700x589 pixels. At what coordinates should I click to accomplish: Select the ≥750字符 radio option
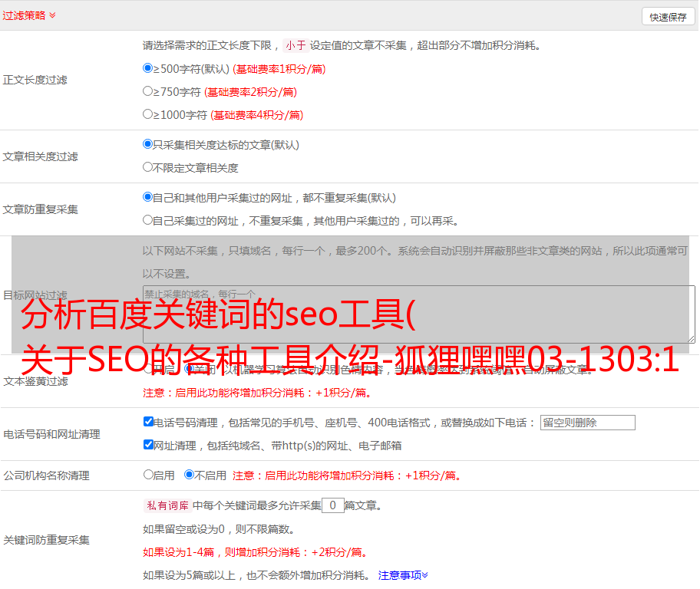click(148, 91)
